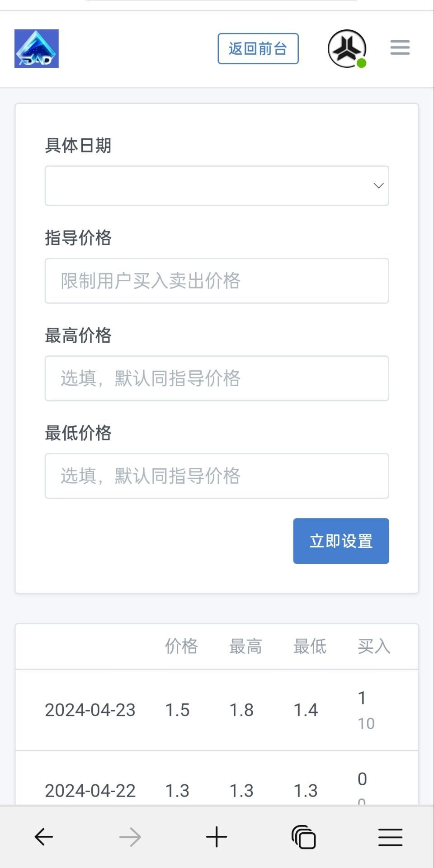The image size is (434, 868).
Task: Click the blue triangle site logo
Action: tap(37, 49)
